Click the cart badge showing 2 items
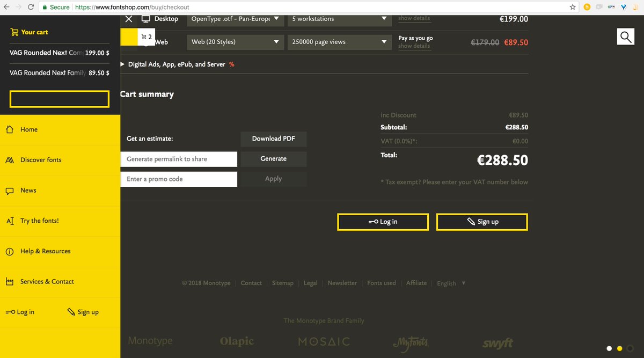Viewport: 644px width, 358px height. (147, 37)
